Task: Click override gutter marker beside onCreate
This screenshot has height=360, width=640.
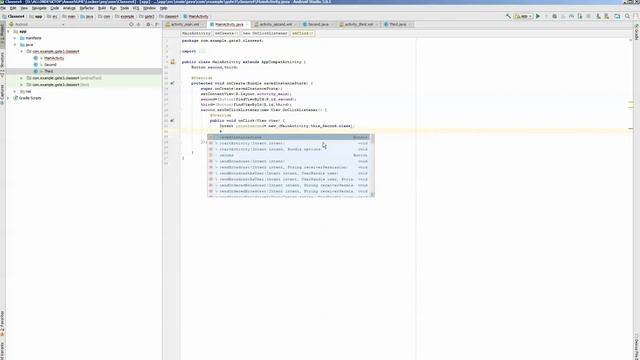Action: (172, 83)
